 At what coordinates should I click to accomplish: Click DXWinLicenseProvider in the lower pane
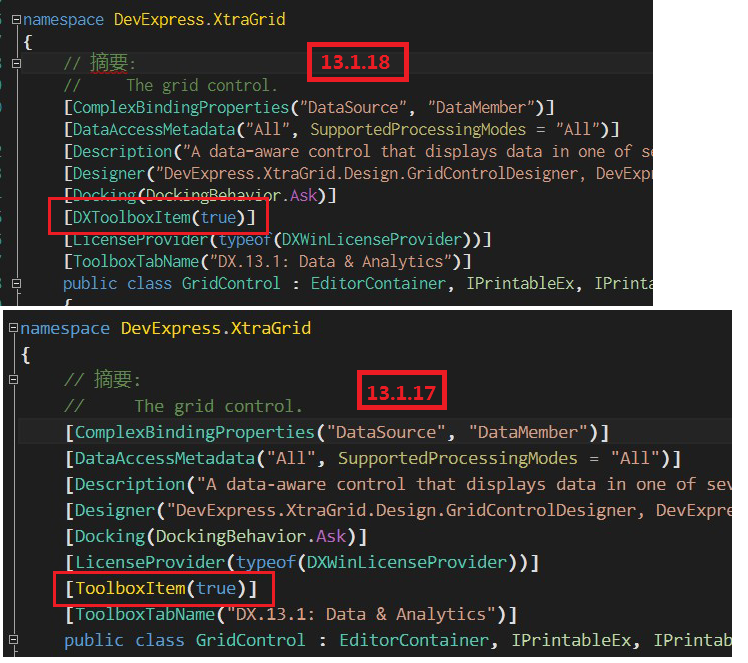pos(406,562)
